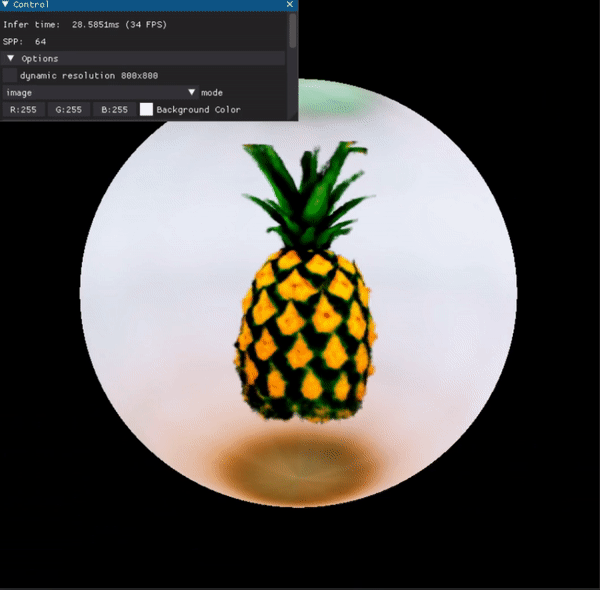Click the Control panel vertical scrollbar
The height and width of the screenshot is (590, 600).
(x=293, y=32)
